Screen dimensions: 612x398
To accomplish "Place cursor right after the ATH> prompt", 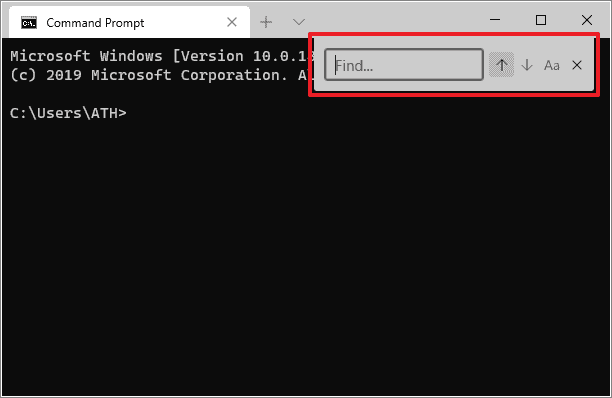I will pyautogui.click(x=130, y=113).
